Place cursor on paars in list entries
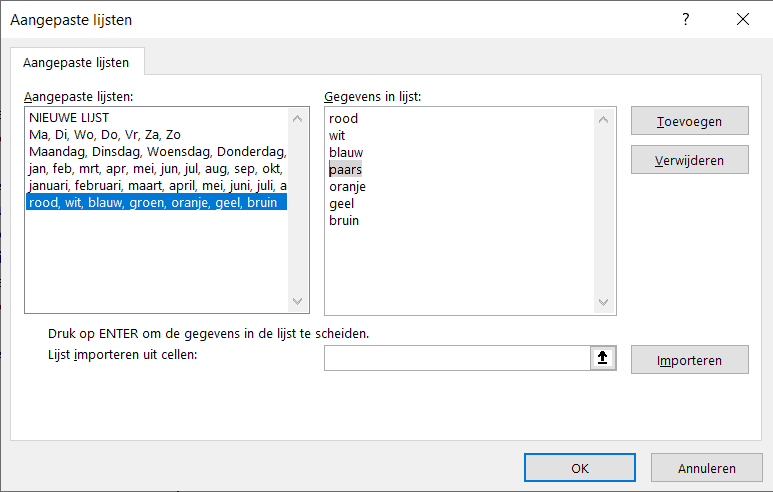 point(345,169)
